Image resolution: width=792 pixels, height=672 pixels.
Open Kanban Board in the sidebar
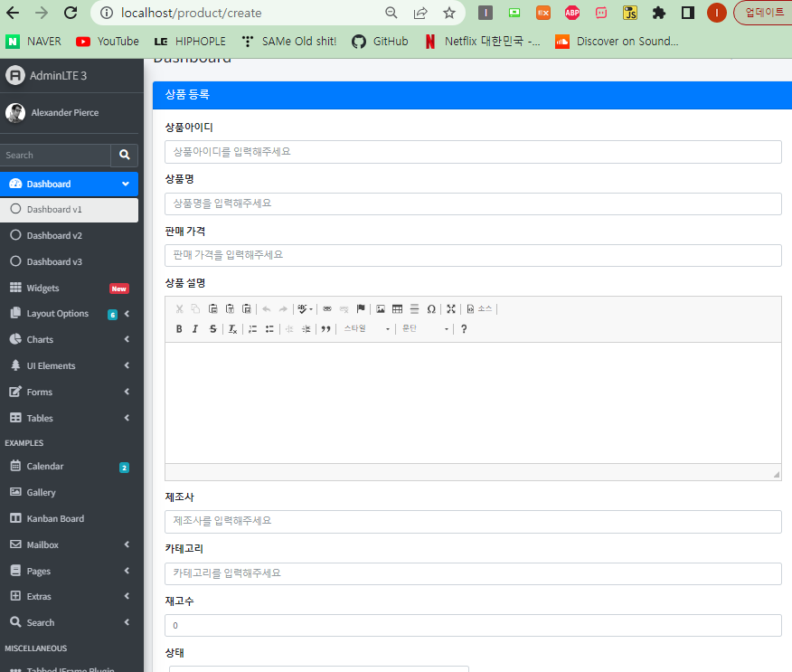point(69,518)
